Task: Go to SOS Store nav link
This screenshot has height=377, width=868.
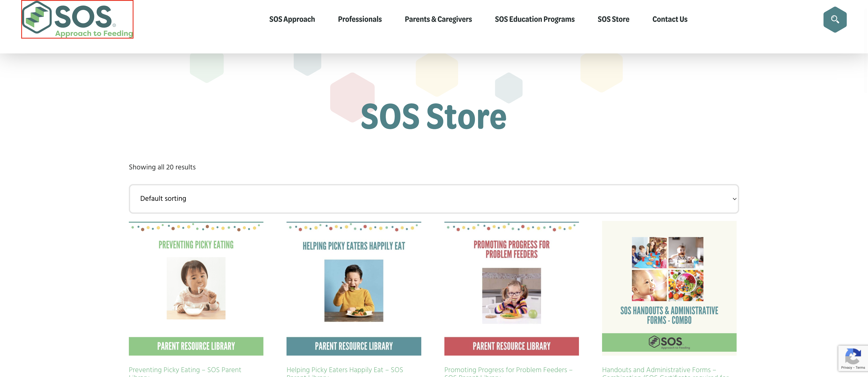Action: point(613,19)
